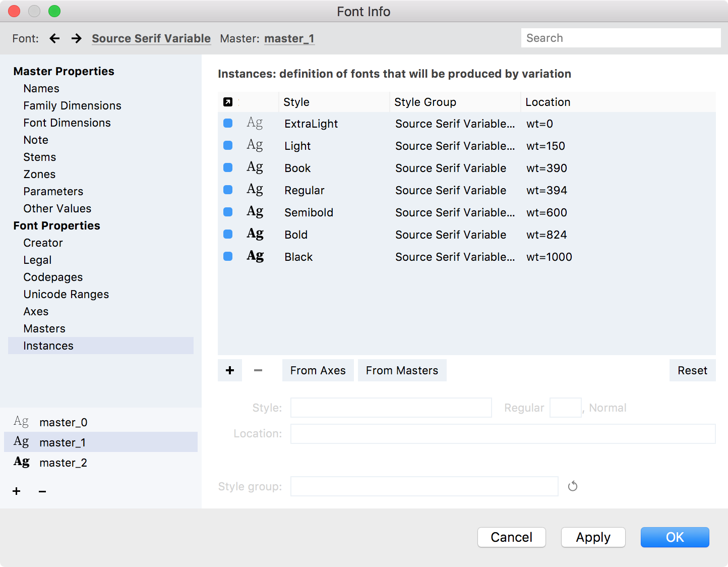Remove instance with minus button
Screen dimensions: 728x567
[258, 370]
